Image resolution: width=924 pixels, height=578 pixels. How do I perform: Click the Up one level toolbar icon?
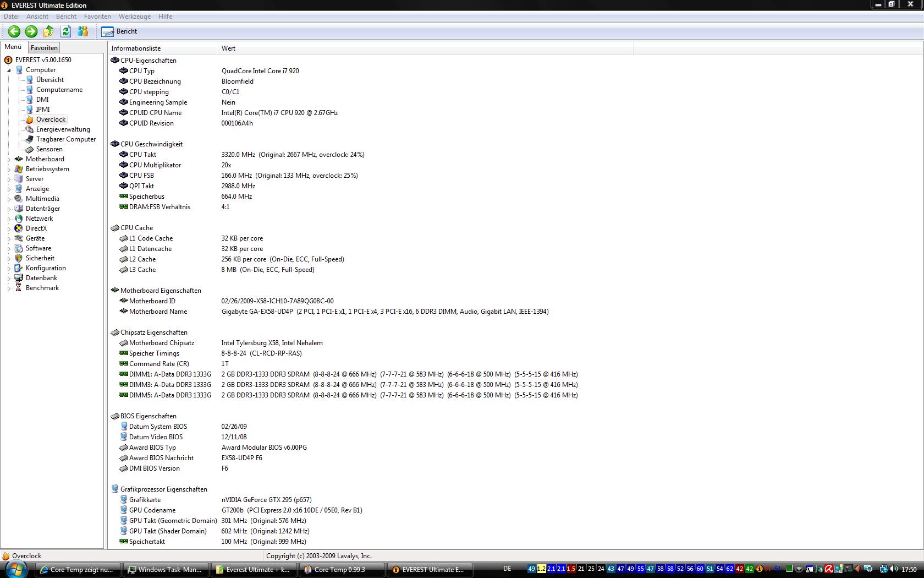pos(48,31)
